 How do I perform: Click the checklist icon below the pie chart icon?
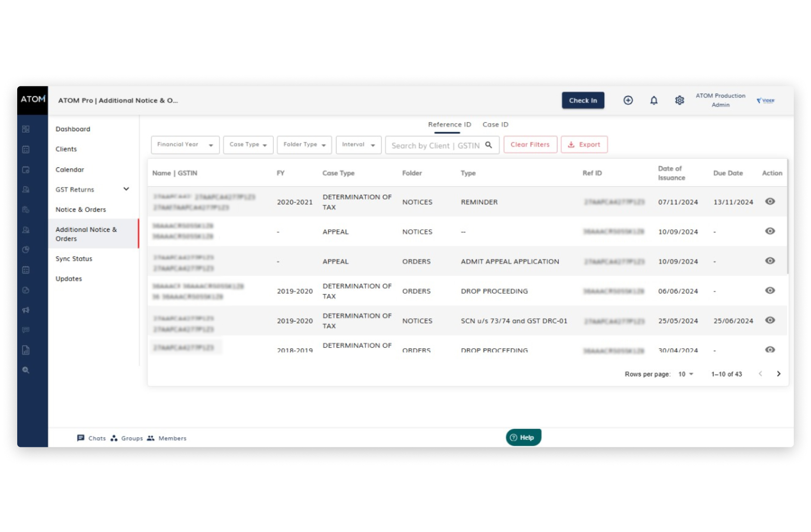[x=26, y=270]
